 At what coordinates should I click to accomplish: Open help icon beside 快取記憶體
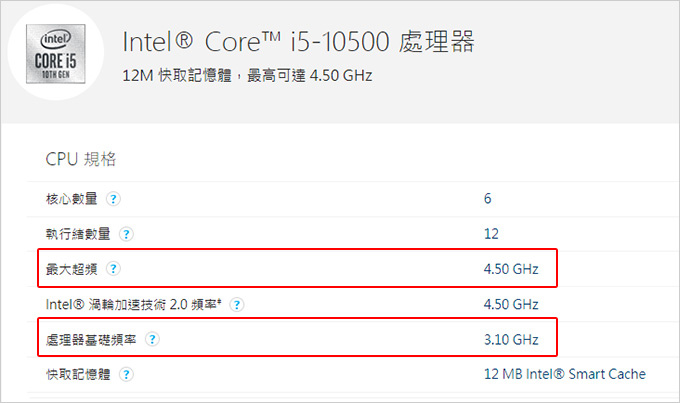(126, 374)
